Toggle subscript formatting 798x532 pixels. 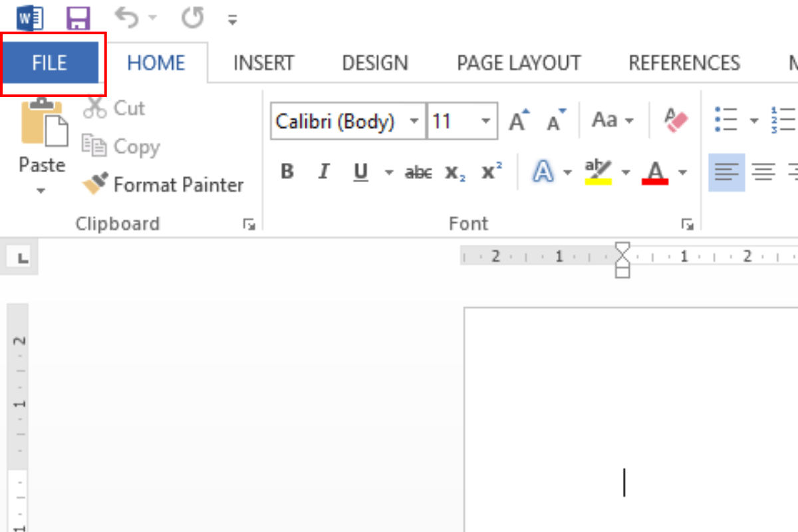tap(454, 172)
